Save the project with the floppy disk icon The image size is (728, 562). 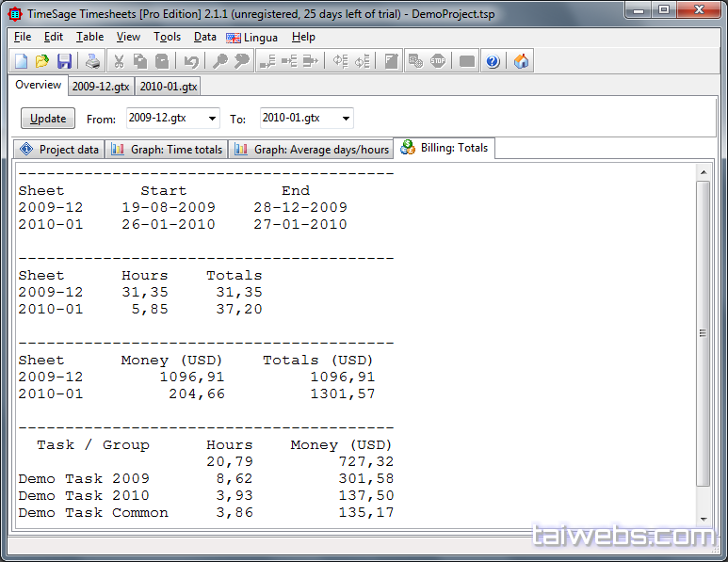tap(64, 61)
